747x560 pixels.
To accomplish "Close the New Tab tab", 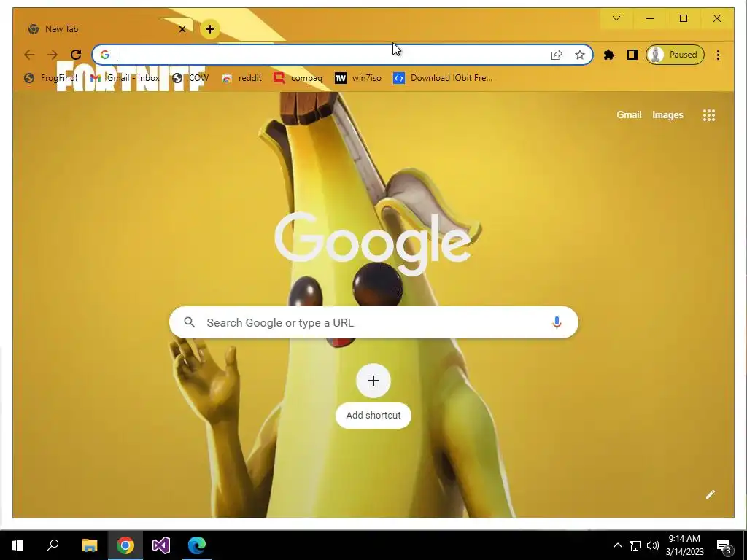I will point(182,29).
